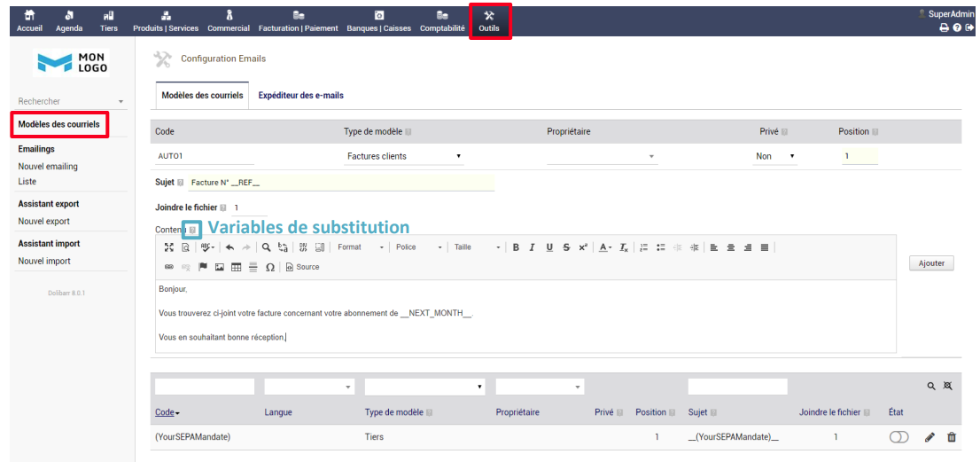This screenshot has height=462, width=980.
Task: Open the text color picker
Action: coord(605,247)
